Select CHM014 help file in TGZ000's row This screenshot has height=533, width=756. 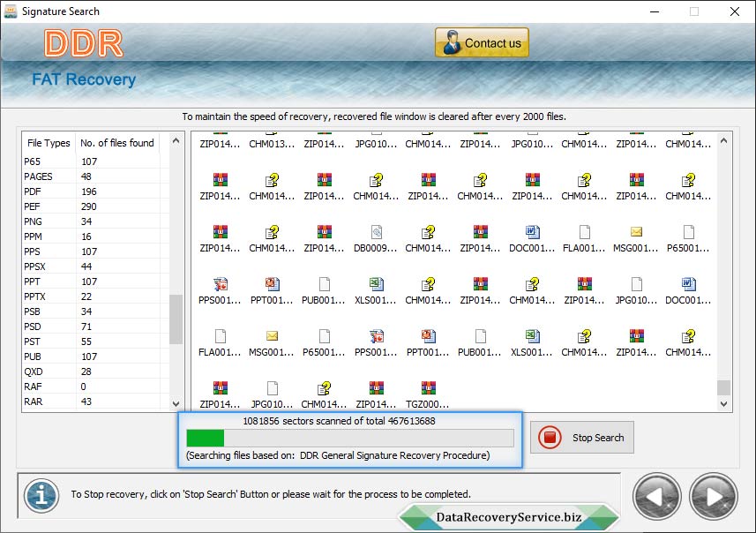(324, 388)
